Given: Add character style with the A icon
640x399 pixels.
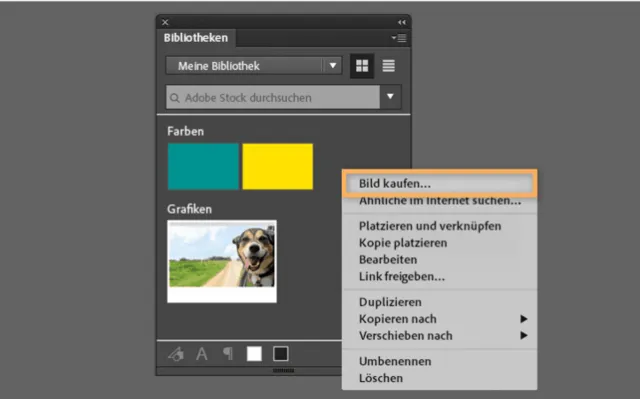Looking at the screenshot, I should tap(202, 354).
